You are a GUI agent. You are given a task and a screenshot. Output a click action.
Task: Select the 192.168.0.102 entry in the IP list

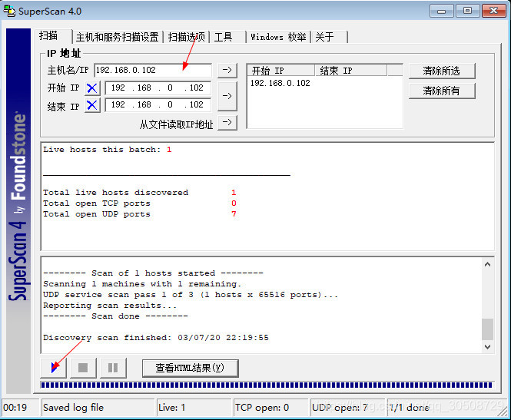pos(280,83)
